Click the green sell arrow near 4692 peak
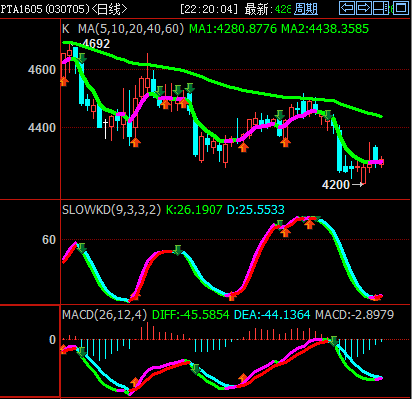 82,58
